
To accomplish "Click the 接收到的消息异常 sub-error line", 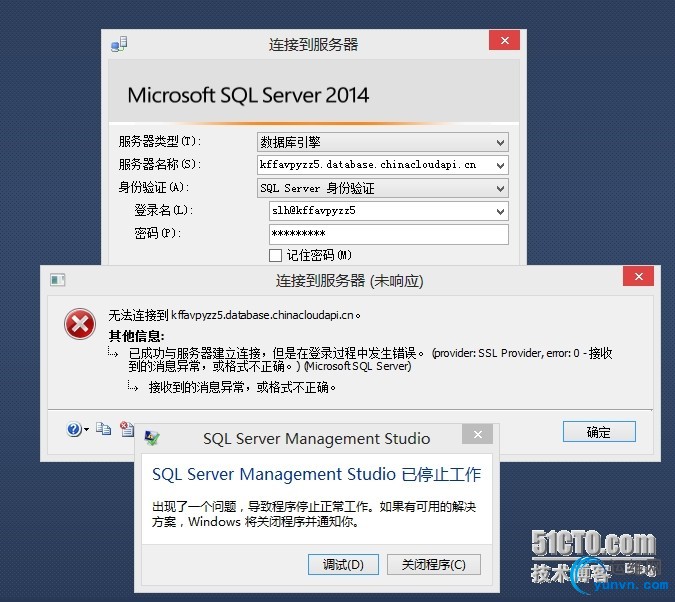I will click(x=242, y=387).
